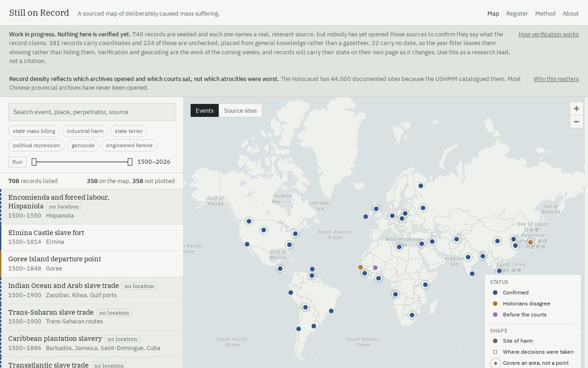Toggle the political repression filter
Screen dimensions: 588x368
click(36, 145)
